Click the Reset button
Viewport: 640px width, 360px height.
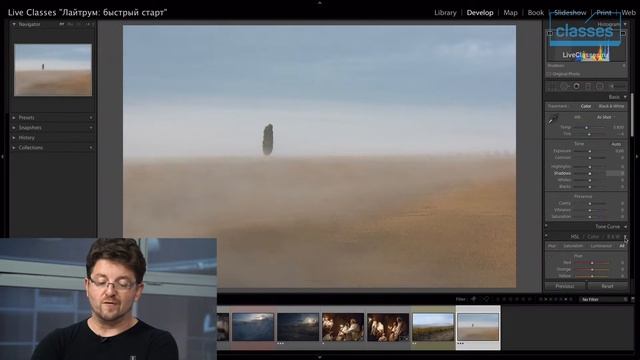607,286
